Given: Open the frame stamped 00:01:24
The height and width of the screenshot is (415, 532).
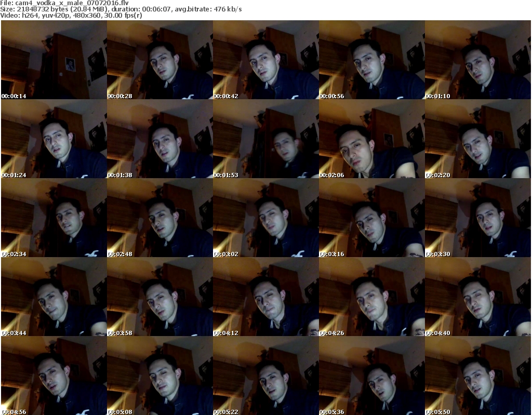Looking at the screenshot, I should [54, 139].
